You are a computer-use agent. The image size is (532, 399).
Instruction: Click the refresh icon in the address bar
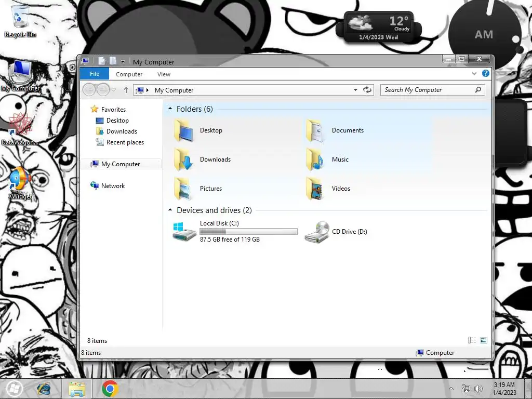(x=367, y=90)
